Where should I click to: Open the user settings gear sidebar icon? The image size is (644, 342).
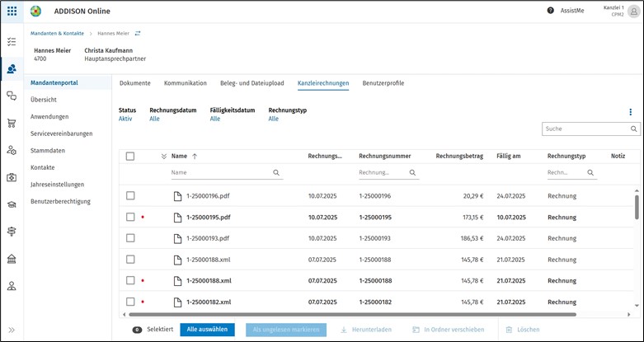click(x=12, y=150)
